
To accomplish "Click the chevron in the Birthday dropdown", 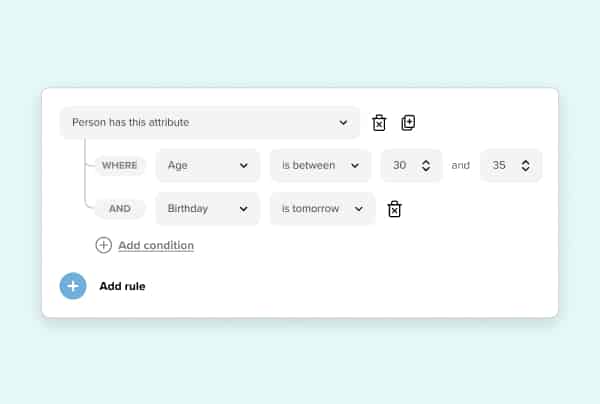I will pyautogui.click(x=243, y=209).
